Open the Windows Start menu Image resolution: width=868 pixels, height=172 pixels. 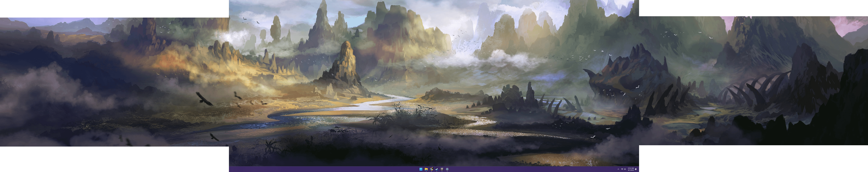(421, 169)
